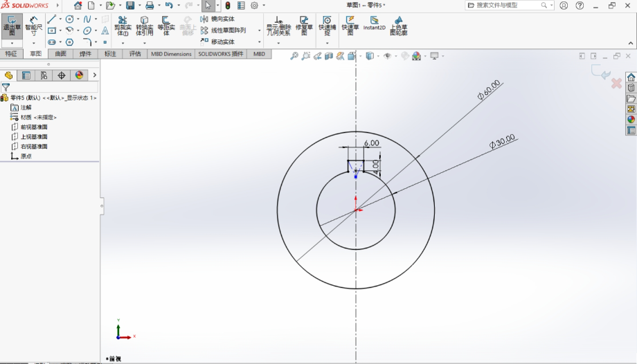Image resolution: width=637 pixels, height=364 pixels.
Task: Open the Move Entities dropdown arrow
Action: coord(259,42)
